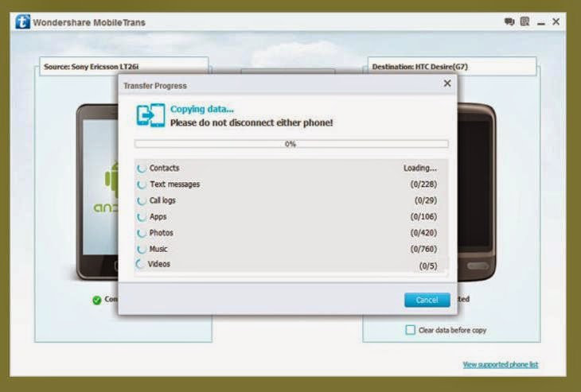Screen dimensions: 581x392
Task: Click the (0/760) music count
Action: (x=423, y=249)
